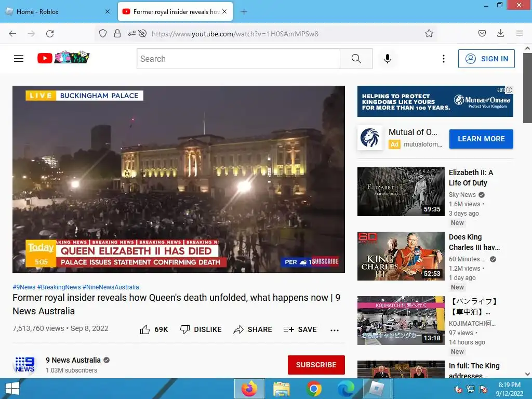Open the taskbar clock and date
The width and height of the screenshot is (532, 399).
point(509,389)
